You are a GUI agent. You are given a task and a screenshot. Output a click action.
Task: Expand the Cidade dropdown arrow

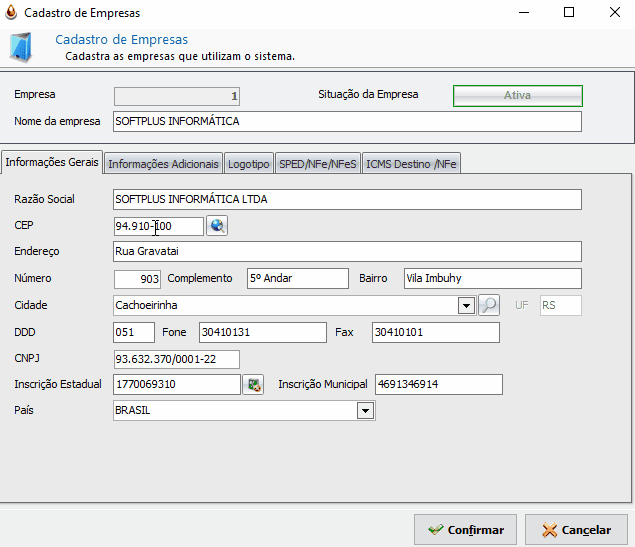(467, 305)
